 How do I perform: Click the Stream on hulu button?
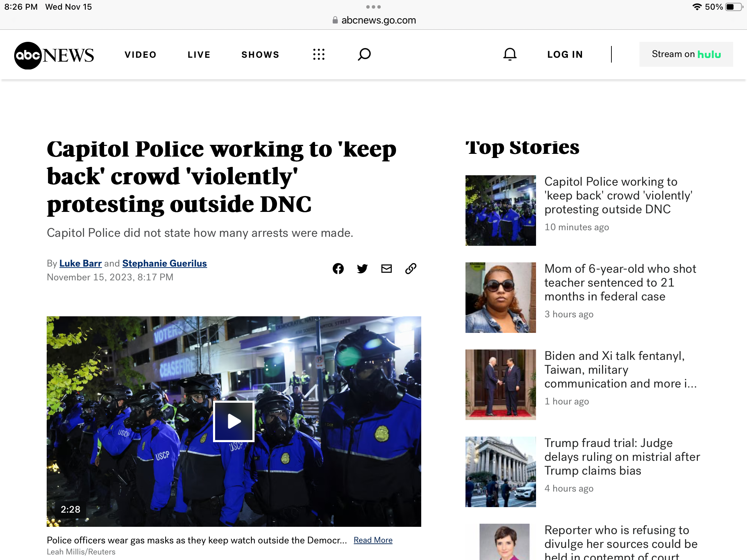[x=686, y=54]
